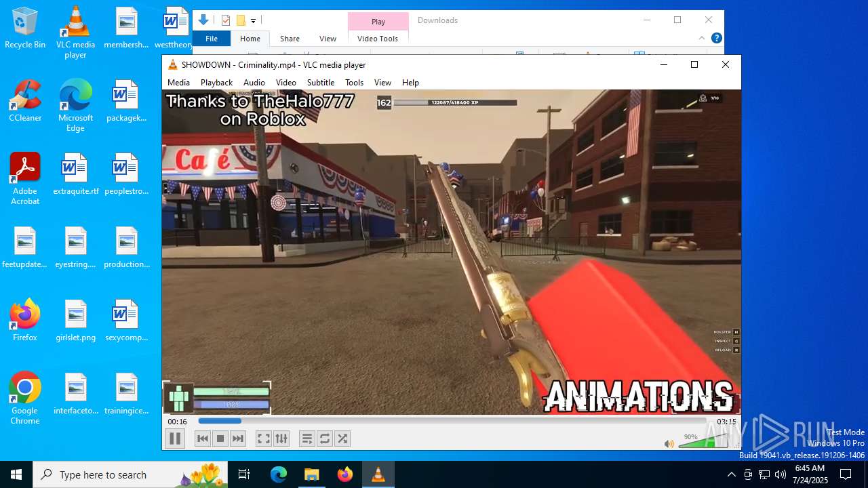Seek in the VLC progress bar

coord(452,421)
